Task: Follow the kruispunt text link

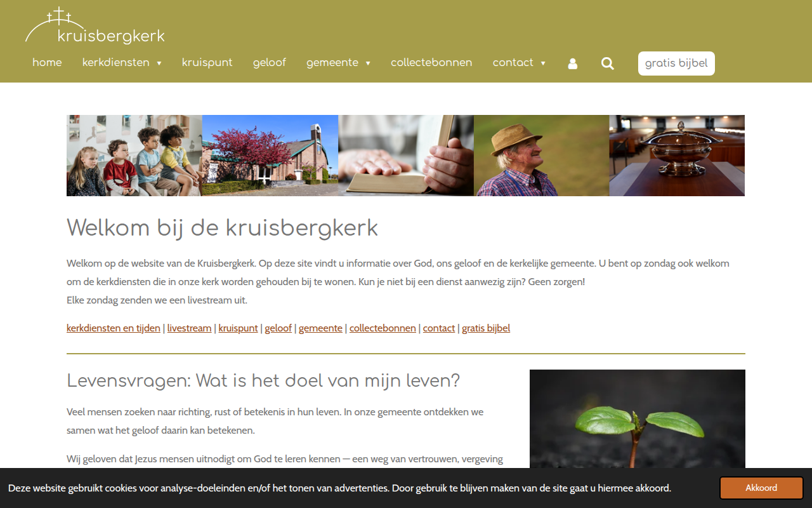Action: point(239,328)
